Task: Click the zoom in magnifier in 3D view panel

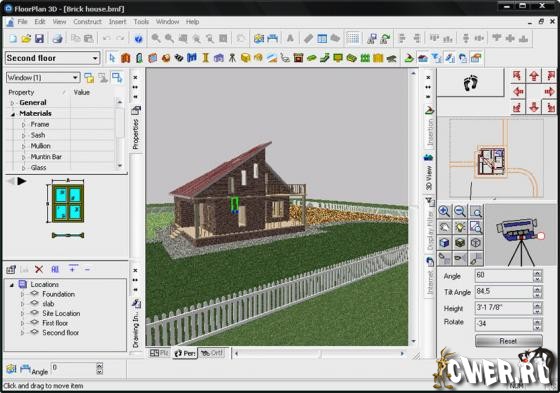Action: click(x=444, y=212)
